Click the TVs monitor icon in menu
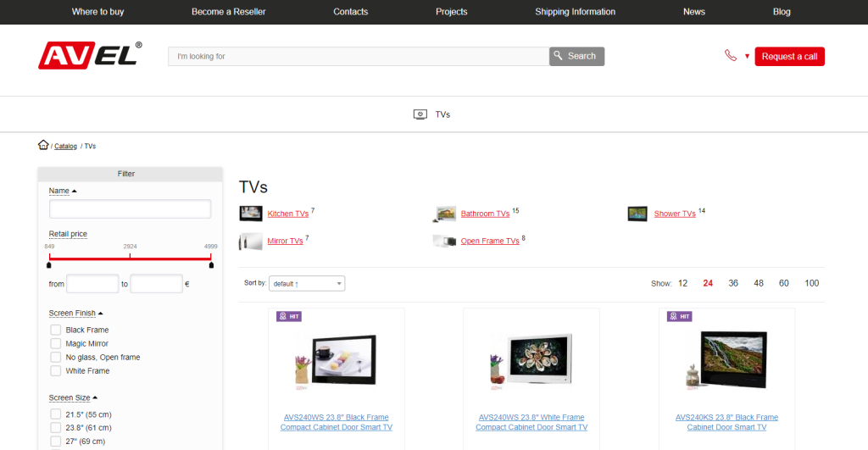This screenshot has height=450, width=868. [x=420, y=114]
